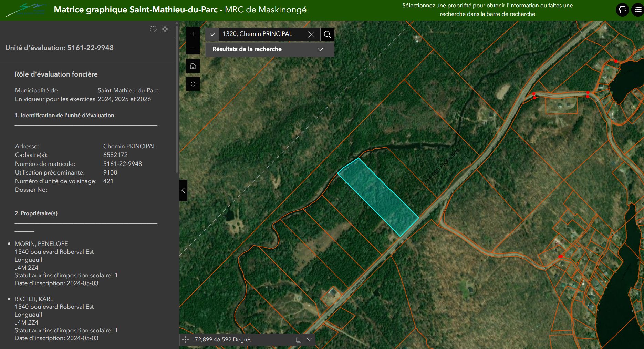Zoom out with the minus control
The height and width of the screenshot is (349, 644).
[193, 48]
